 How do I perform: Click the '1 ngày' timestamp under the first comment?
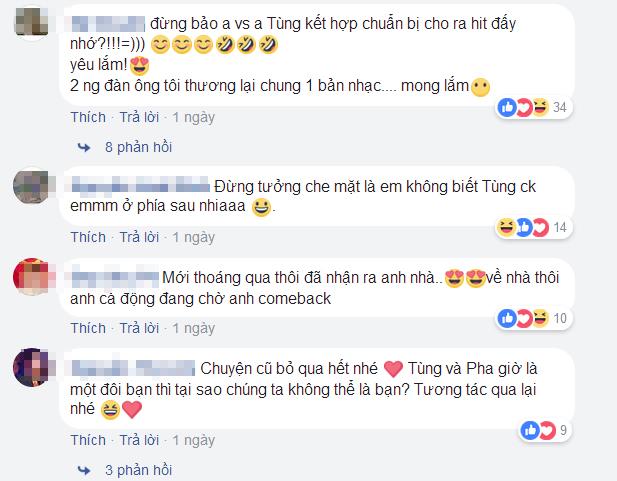pos(194,118)
